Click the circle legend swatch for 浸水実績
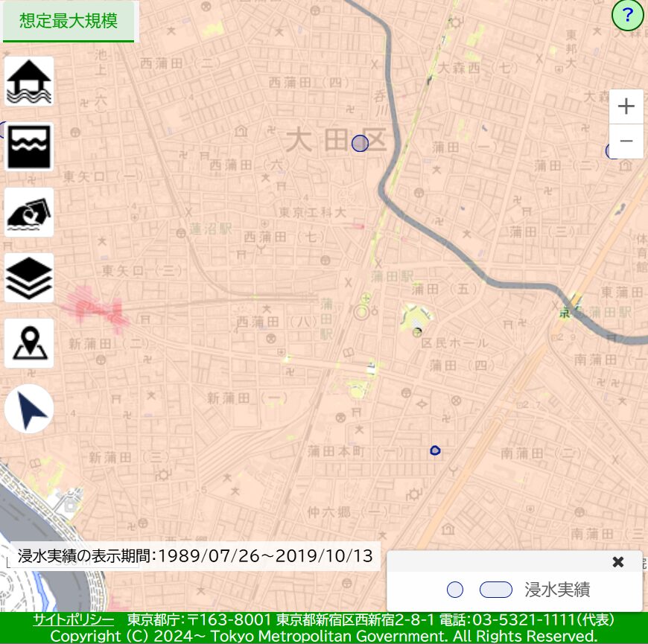 tap(455, 590)
